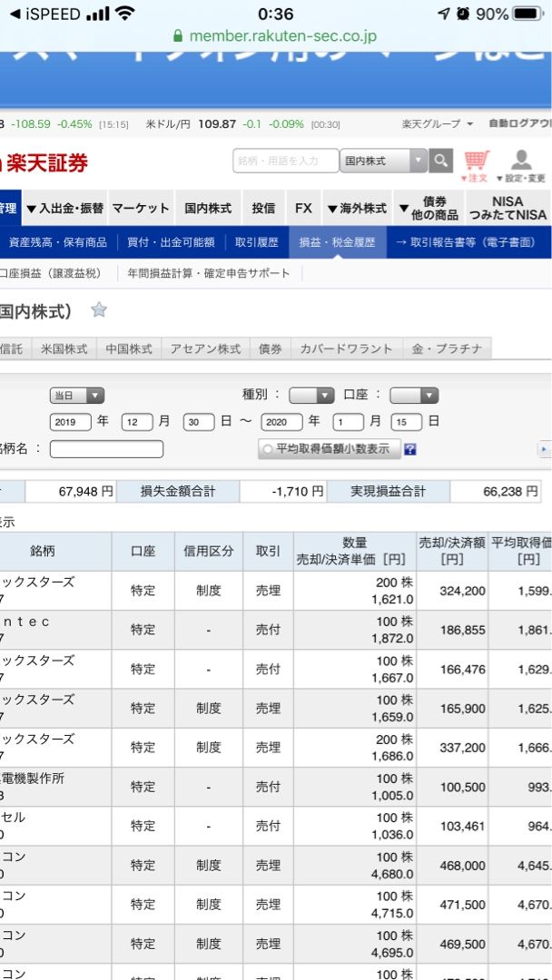The image size is (552, 980).
Task: Click the favorite star beside 国内株式 heading
Action: pos(99,310)
